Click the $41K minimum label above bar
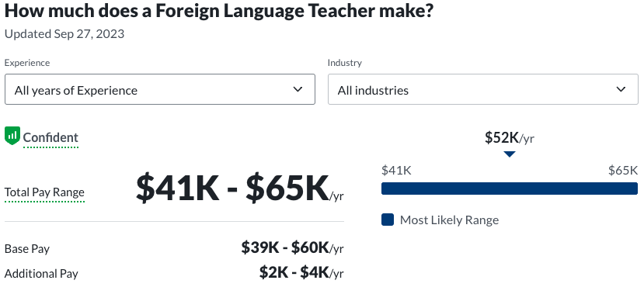Screen dimensions: 644x294 396,170
